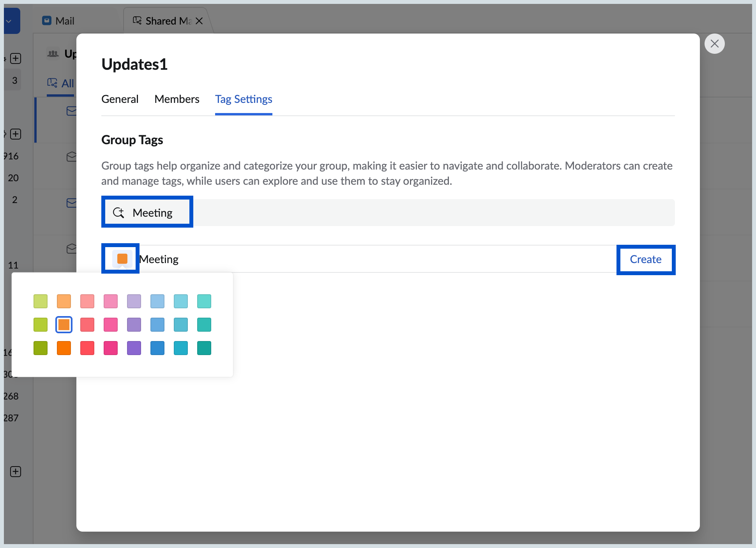Image resolution: width=756 pixels, height=548 pixels.
Task: Pick the light orange swatch in top row
Action: (64, 301)
